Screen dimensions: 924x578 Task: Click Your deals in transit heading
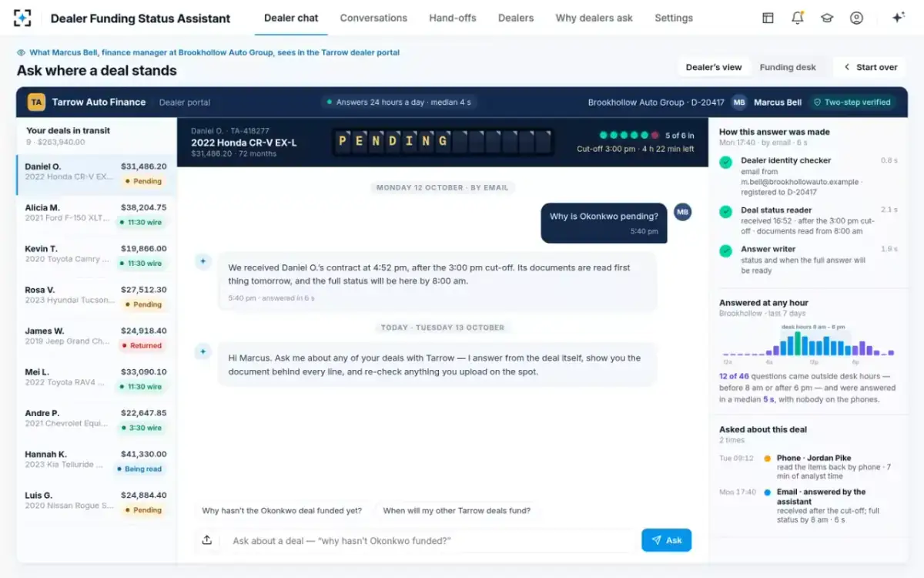point(68,131)
